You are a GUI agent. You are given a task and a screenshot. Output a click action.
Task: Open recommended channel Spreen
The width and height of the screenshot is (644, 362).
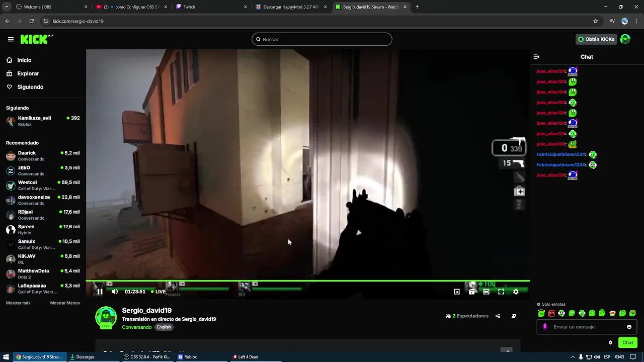[43, 230]
